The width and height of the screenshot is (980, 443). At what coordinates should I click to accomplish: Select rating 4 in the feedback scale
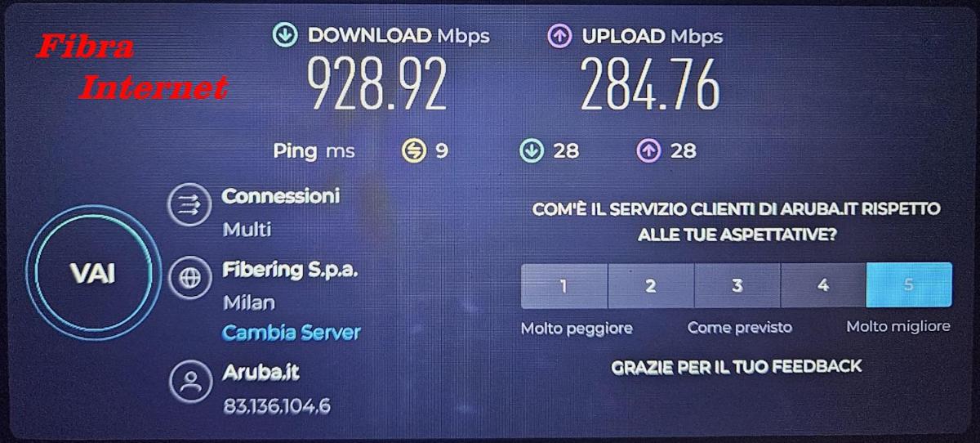click(823, 285)
